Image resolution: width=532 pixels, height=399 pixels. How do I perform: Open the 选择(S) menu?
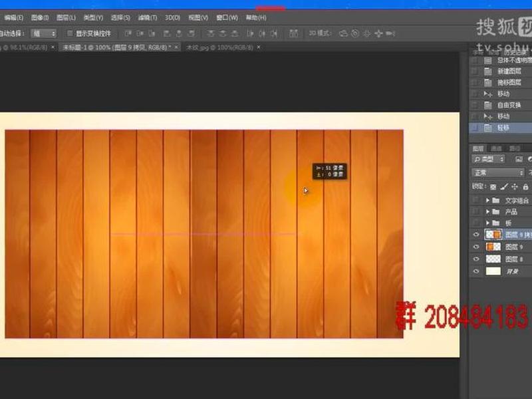120,18
